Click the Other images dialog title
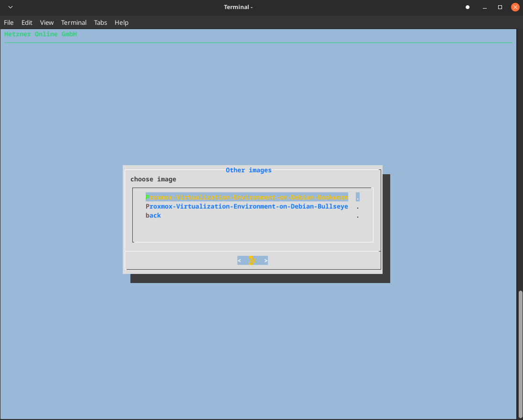 point(248,170)
